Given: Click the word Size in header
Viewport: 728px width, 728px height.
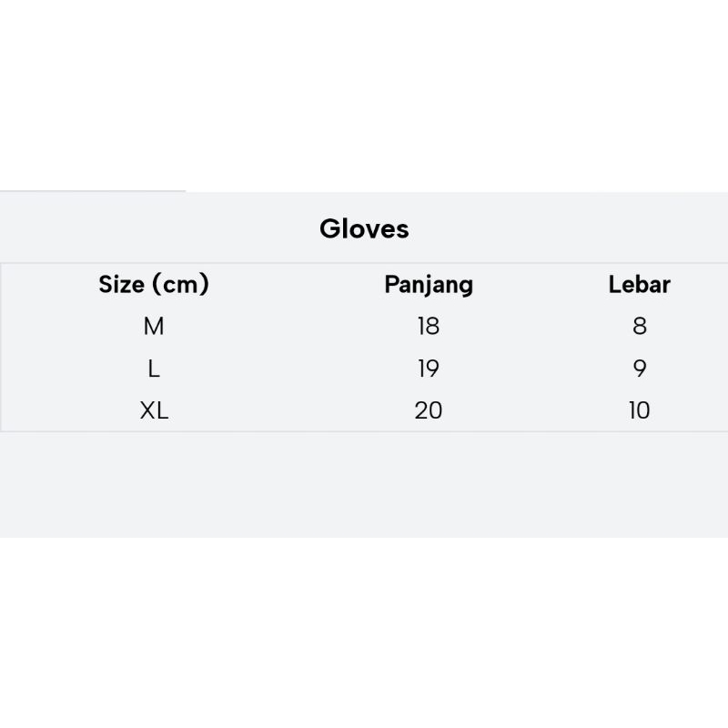Looking at the screenshot, I should pos(121,284).
